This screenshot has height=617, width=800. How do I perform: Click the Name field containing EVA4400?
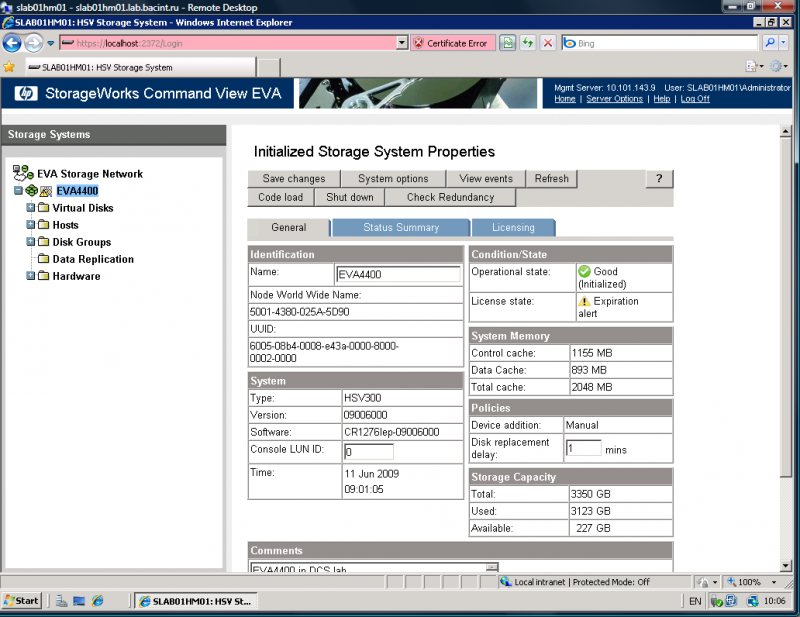coord(398,274)
